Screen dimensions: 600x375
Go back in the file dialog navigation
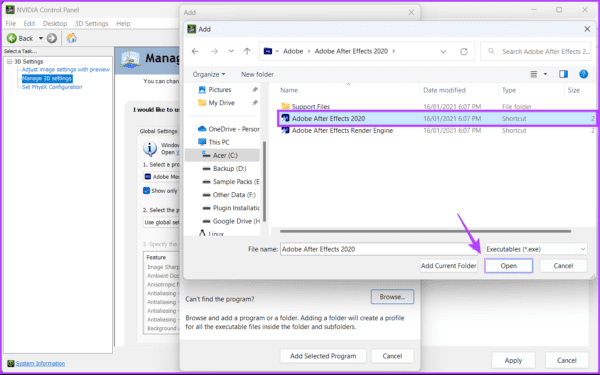tap(195, 51)
